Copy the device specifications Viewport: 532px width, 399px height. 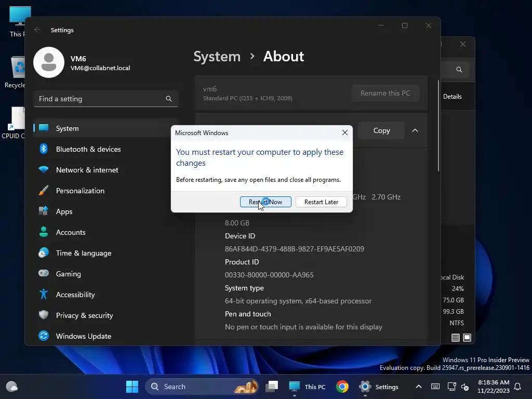tap(381, 130)
